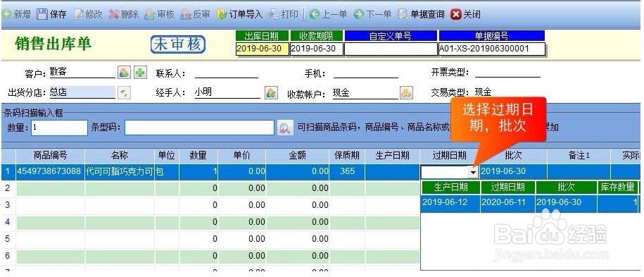Click the account picker icon beside 收款帐户 现金
Screen dimensions: 644x277
pyautogui.click(x=407, y=92)
